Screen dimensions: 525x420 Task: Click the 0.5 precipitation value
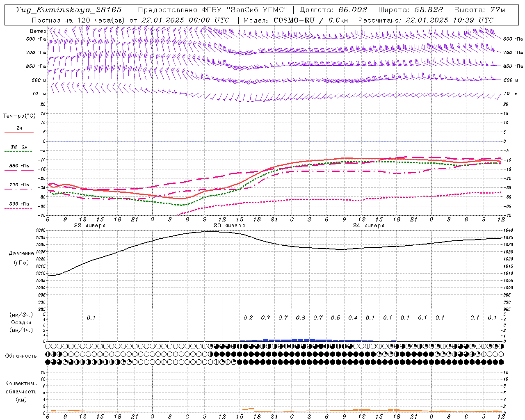pos(336,317)
